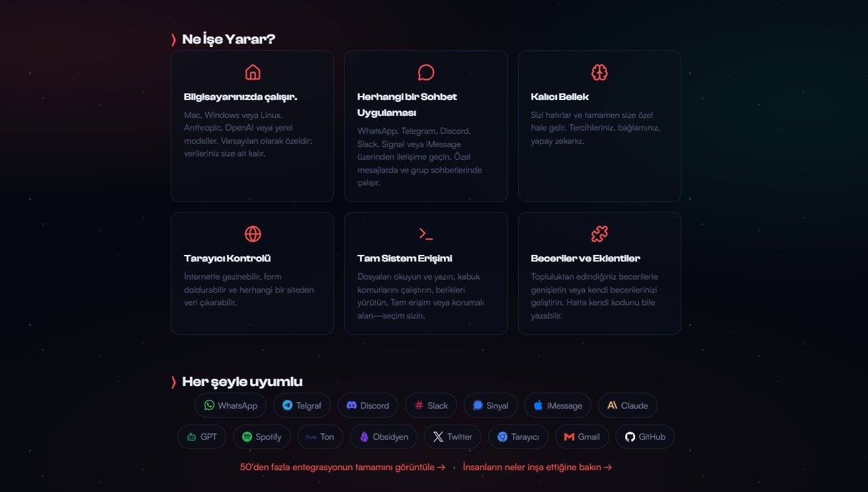Click the terminal prompt icon

point(426,234)
